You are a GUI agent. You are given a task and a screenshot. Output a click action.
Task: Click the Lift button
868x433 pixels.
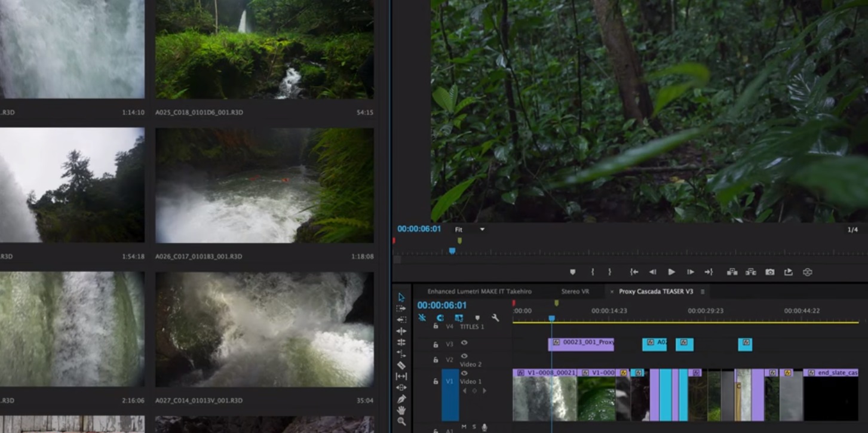[732, 272]
